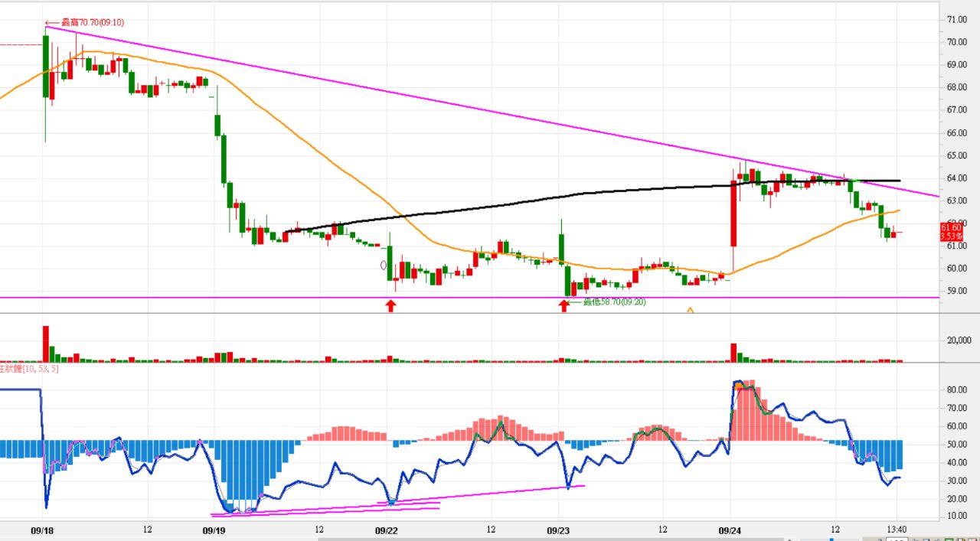The height and width of the screenshot is (541, 980).
Task: Click the tall red volume bar on 09/18
Action: click(45, 344)
